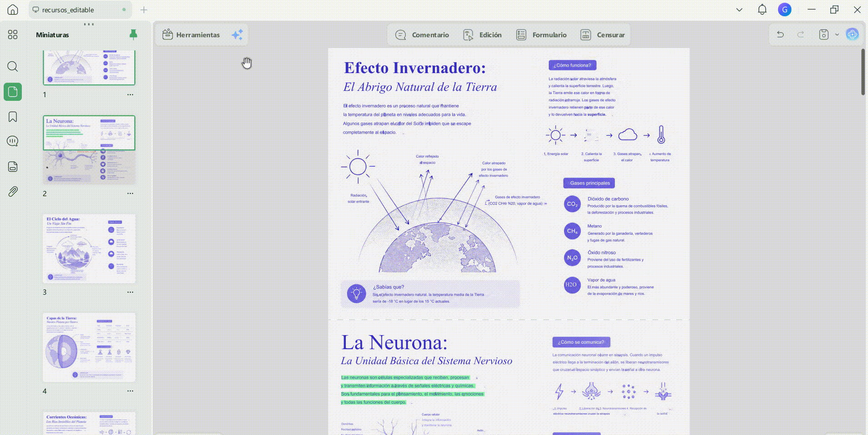Click "La Unidad Básica del Sistema Nervioso" subtitle
Screen dimensions: 868x435
(427, 361)
